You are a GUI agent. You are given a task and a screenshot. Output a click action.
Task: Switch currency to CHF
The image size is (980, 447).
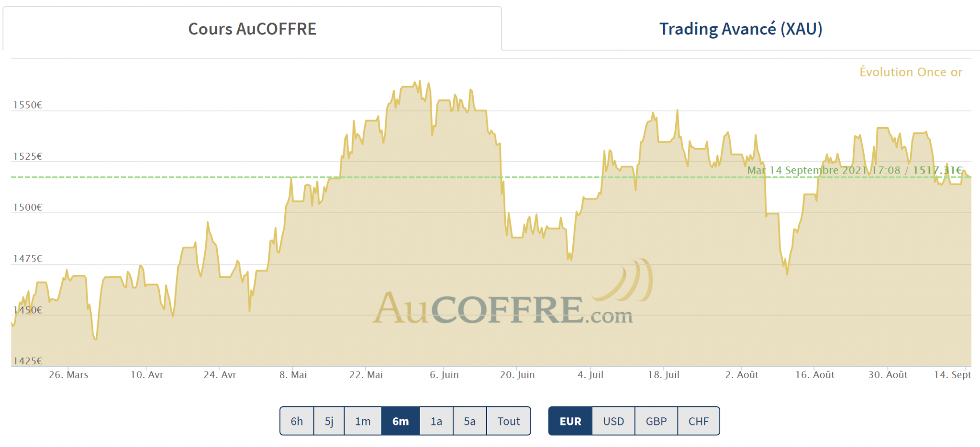pos(699,421)
